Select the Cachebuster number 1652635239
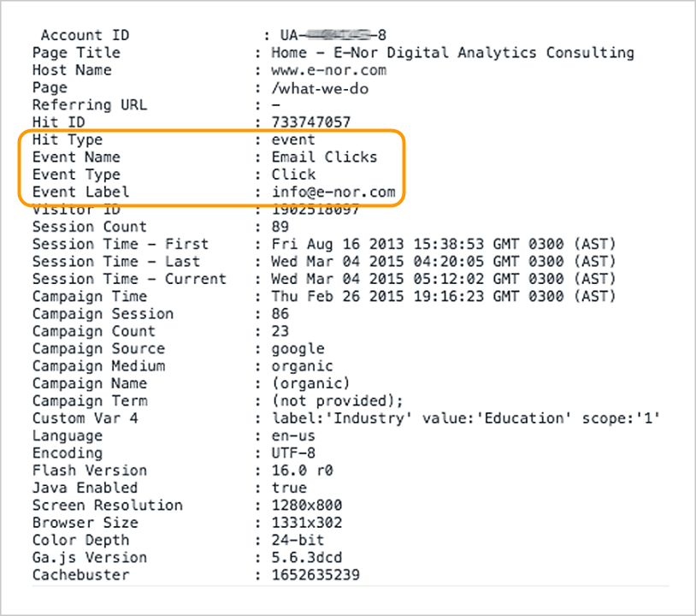Viewport: 696px width, 616px height. click(x=316, y=575)
